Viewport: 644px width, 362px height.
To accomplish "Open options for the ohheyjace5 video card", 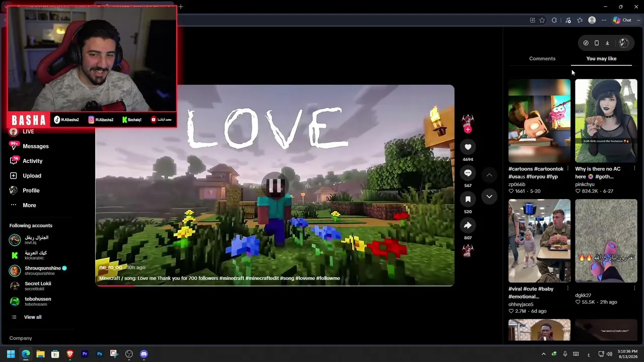I will 568,289.
